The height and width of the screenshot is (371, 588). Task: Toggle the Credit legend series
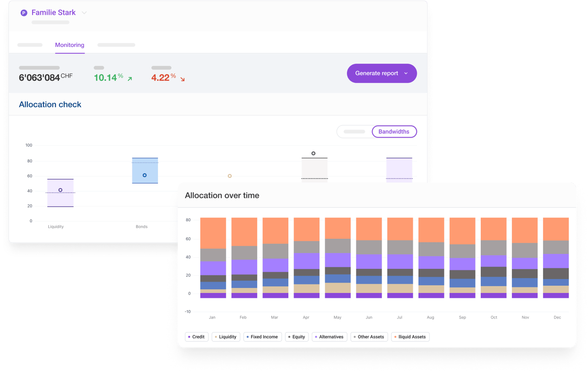[196, 337]
